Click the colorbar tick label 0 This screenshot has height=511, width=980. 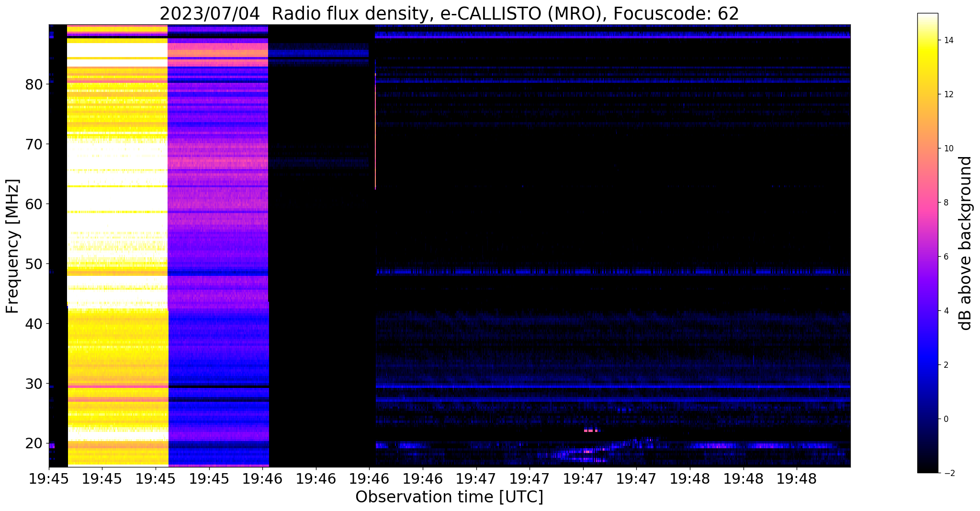945,419
